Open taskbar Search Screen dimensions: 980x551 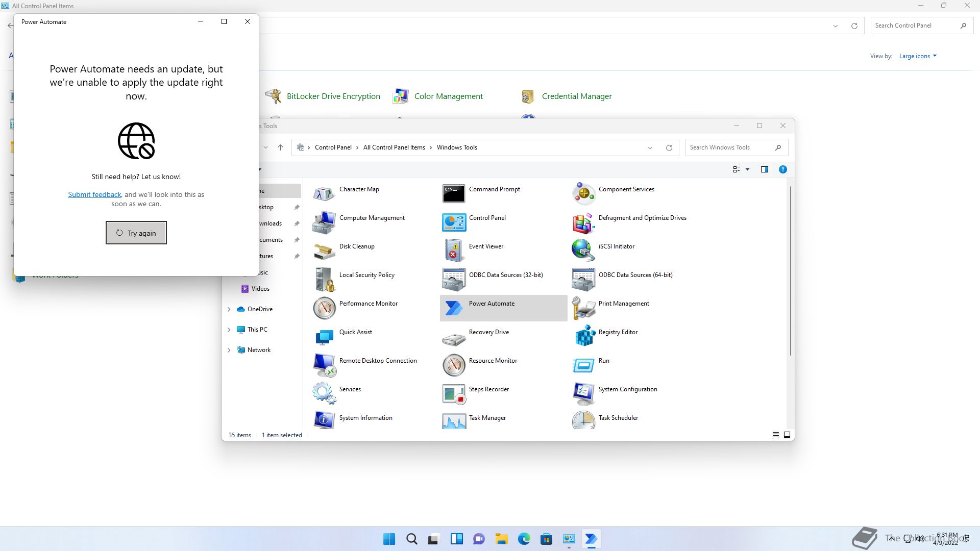click(411, 539)
